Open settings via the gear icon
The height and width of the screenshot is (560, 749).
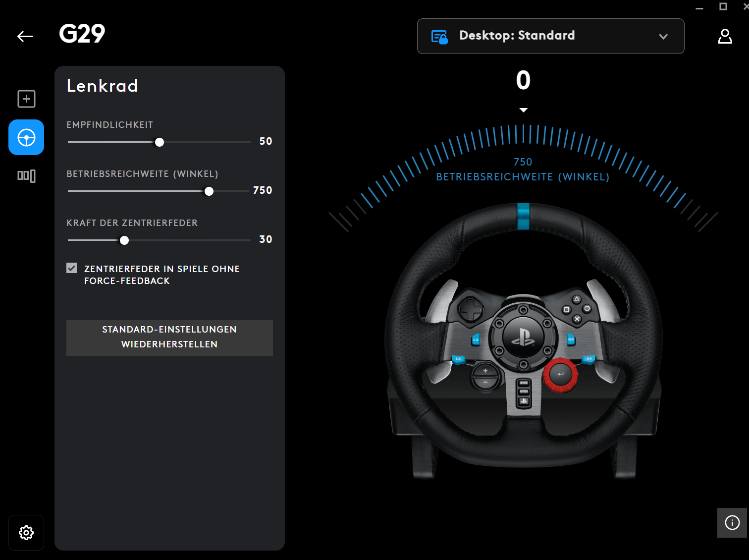point(26,533)
